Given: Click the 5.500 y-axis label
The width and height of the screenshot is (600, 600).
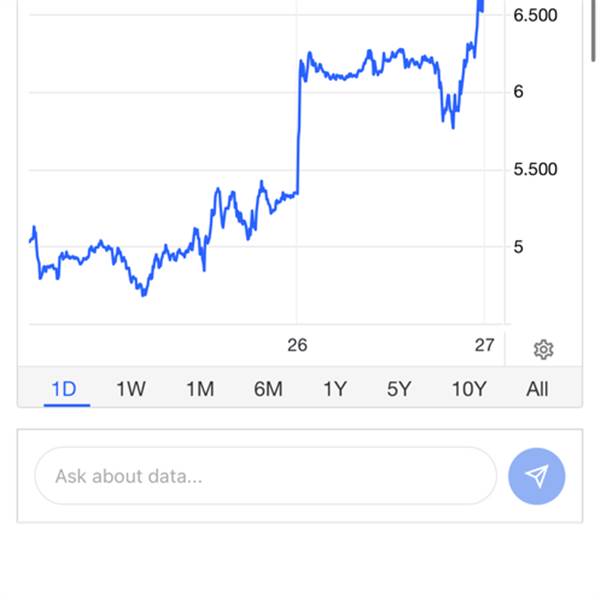Looking at the screenshot, I should click(x=535, y=169).
